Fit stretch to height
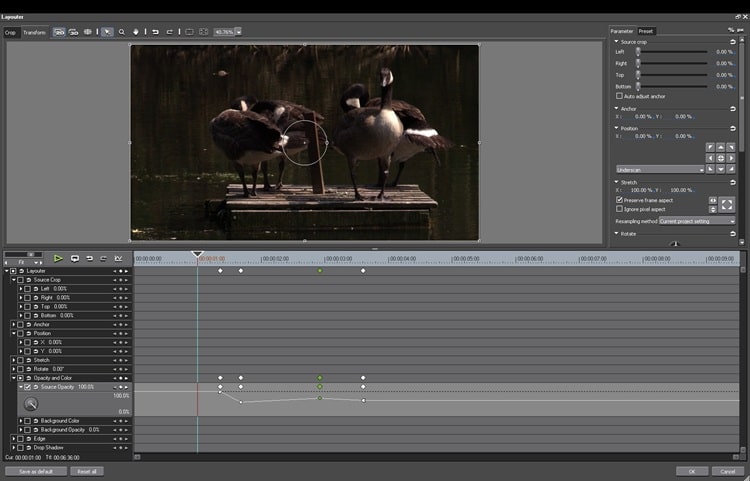This screenshot has width=750, height=481. (713, 209)
